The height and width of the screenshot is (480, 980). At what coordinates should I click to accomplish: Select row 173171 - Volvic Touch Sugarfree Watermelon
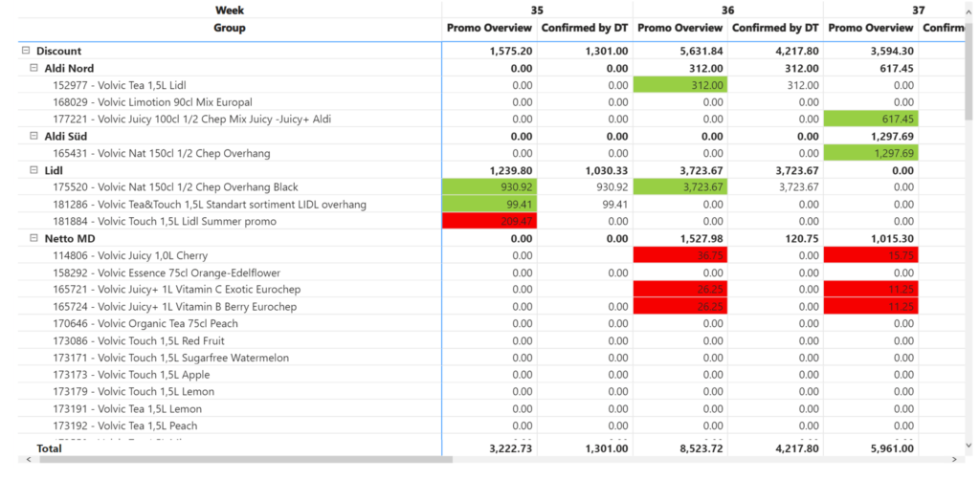pos(230,358)
